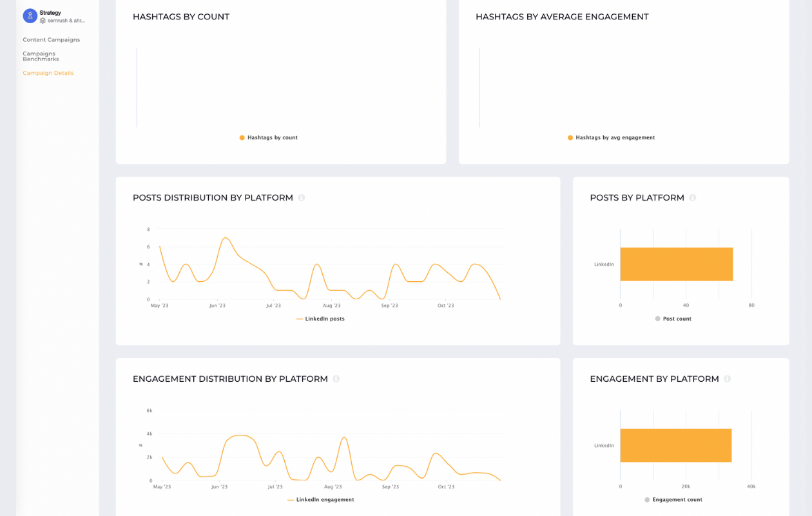The image size is (812, 516).
Task: Click the Strategy avatar icon
Action: pos(30,16)
